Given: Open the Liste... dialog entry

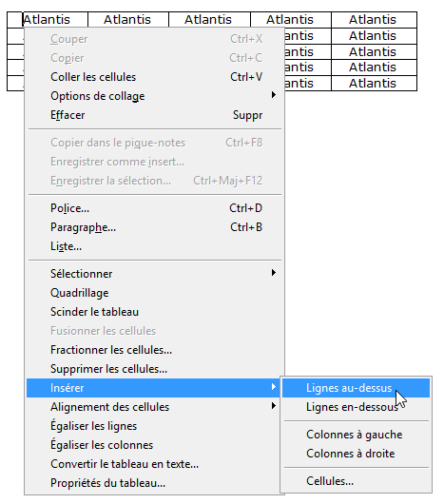Looking at the screenshot, I should click(155, 246).
